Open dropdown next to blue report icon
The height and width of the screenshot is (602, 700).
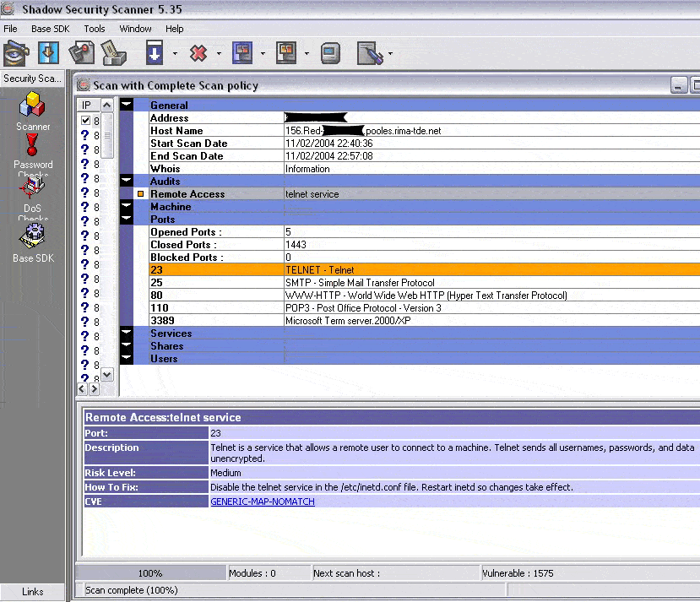click(263, 53)
